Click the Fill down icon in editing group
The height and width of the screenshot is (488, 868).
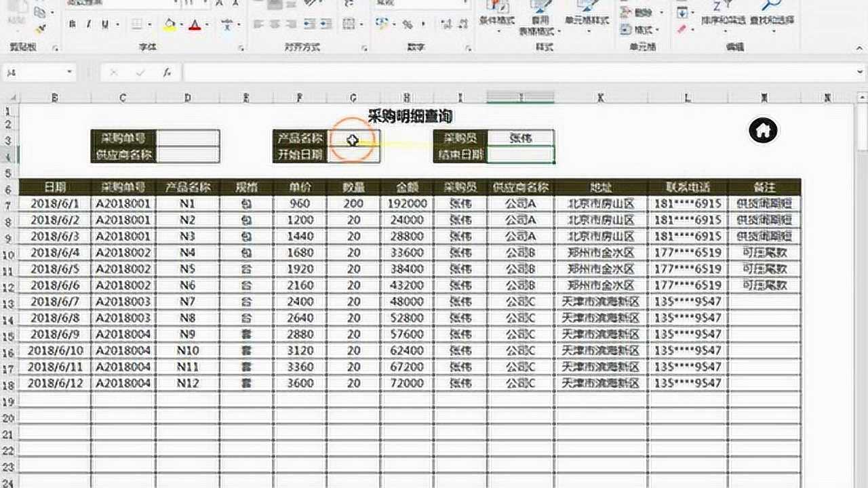(x=682, y=12)
